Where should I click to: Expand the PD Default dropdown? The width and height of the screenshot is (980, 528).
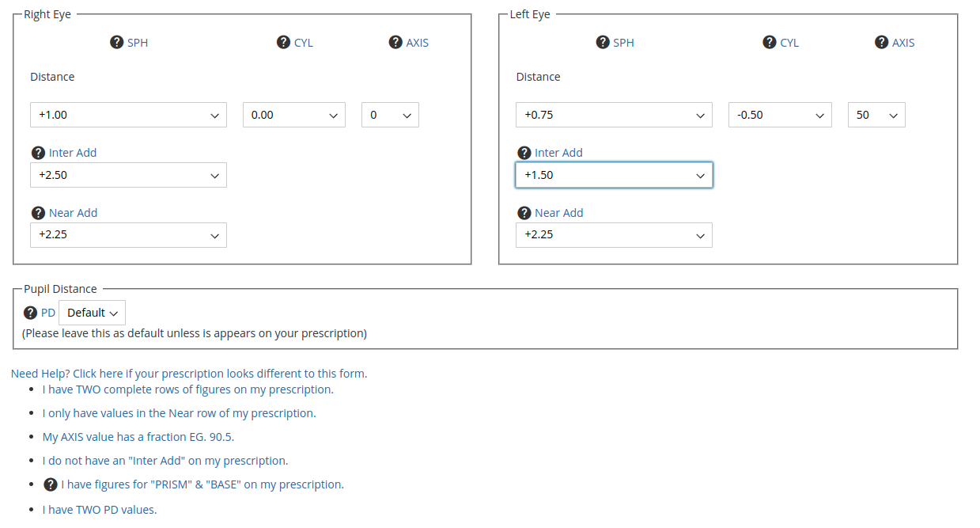click(92, 313)
